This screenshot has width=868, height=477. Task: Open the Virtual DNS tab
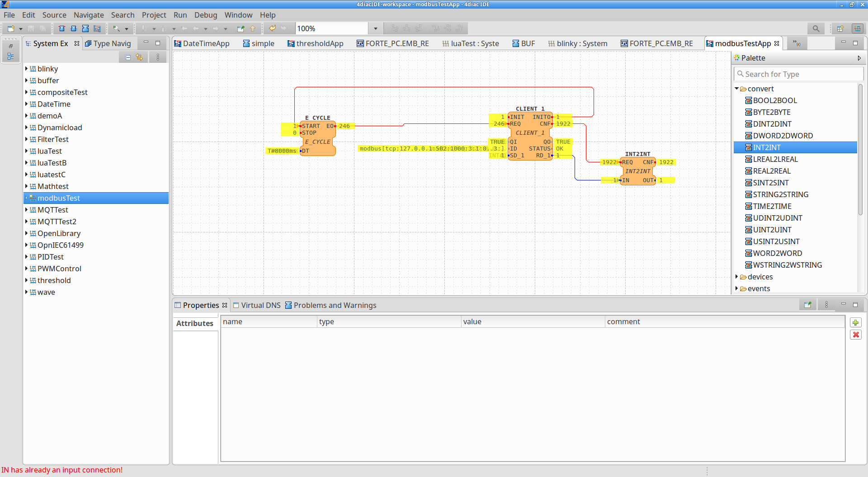257,305
